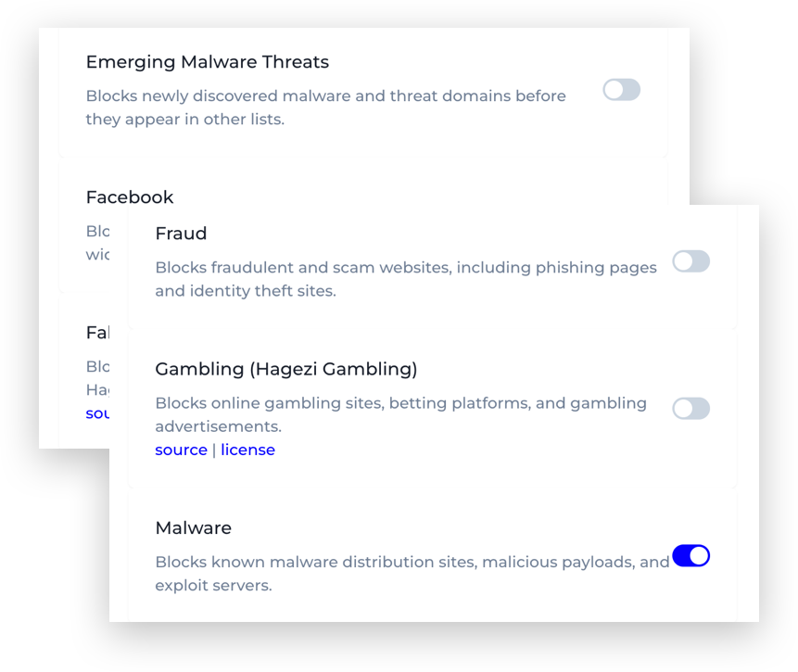Select the Fraud heading
Viewport: 798px width, 672px height.
tap(181, 234)
